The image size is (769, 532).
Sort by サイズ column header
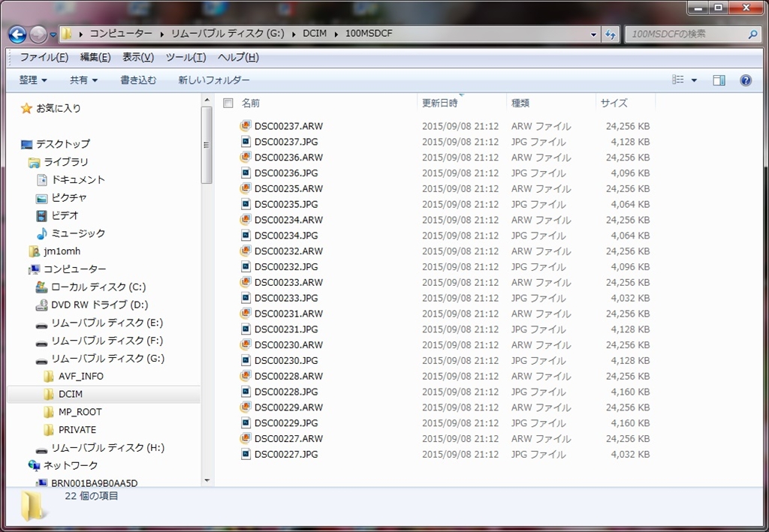[614, 103]
